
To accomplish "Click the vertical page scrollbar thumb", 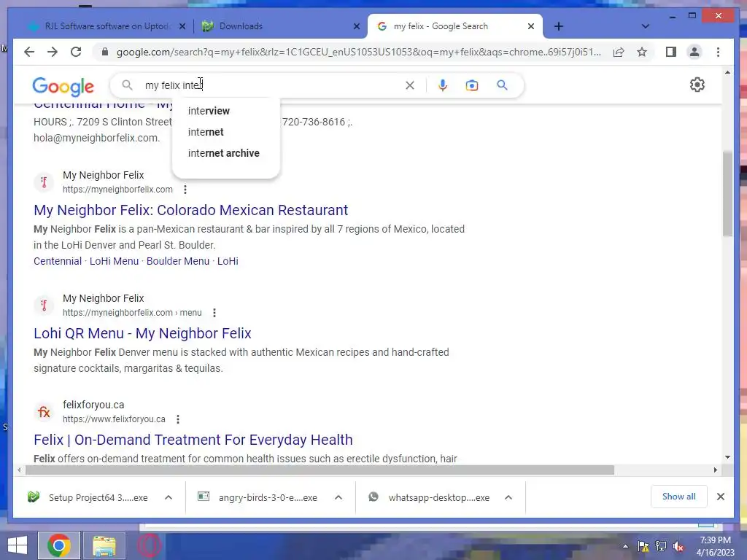I will click(727, 192).
